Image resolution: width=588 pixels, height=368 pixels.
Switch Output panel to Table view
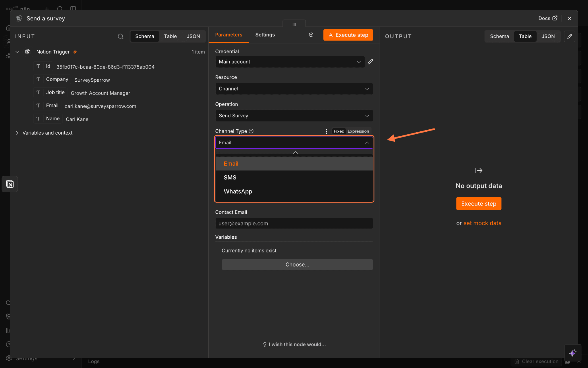[525, 37]
